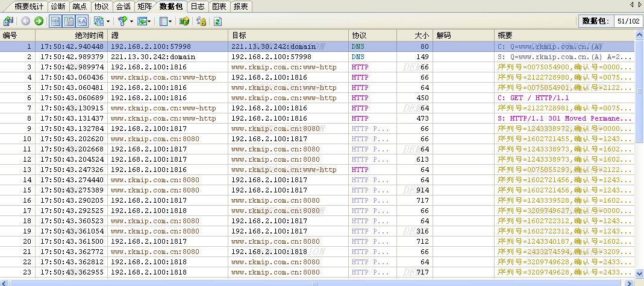Screen dimensions: 644x286
Task: Expand the column options dropdown arrow
Action: (x=170, y=21)
